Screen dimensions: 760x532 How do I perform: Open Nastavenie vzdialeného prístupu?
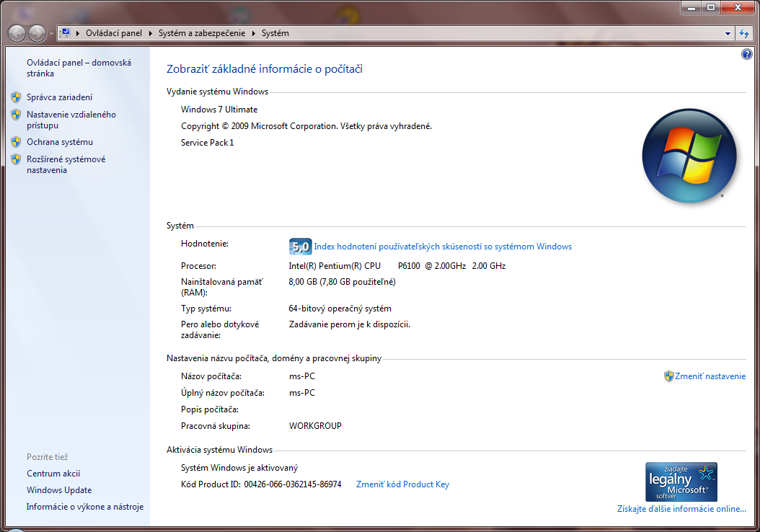click(71, 120)
